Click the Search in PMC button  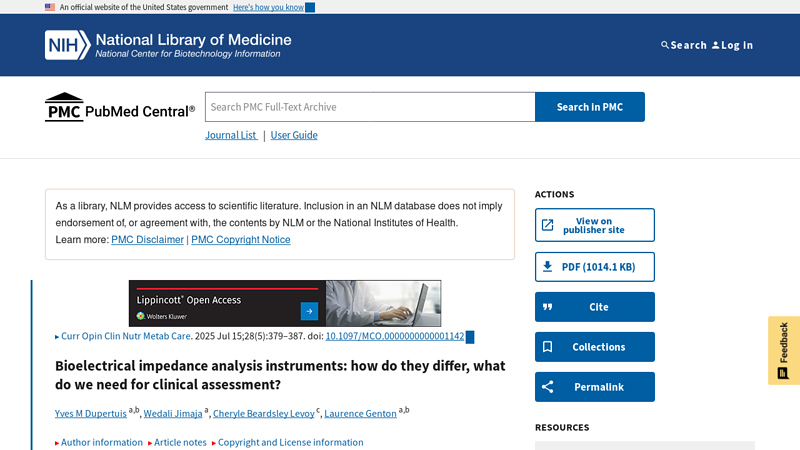point(590,107)
